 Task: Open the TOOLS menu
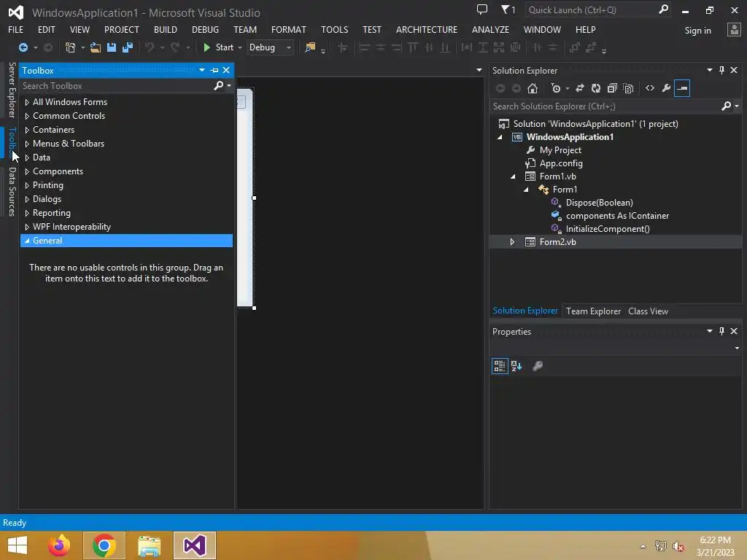click(334, 29)
